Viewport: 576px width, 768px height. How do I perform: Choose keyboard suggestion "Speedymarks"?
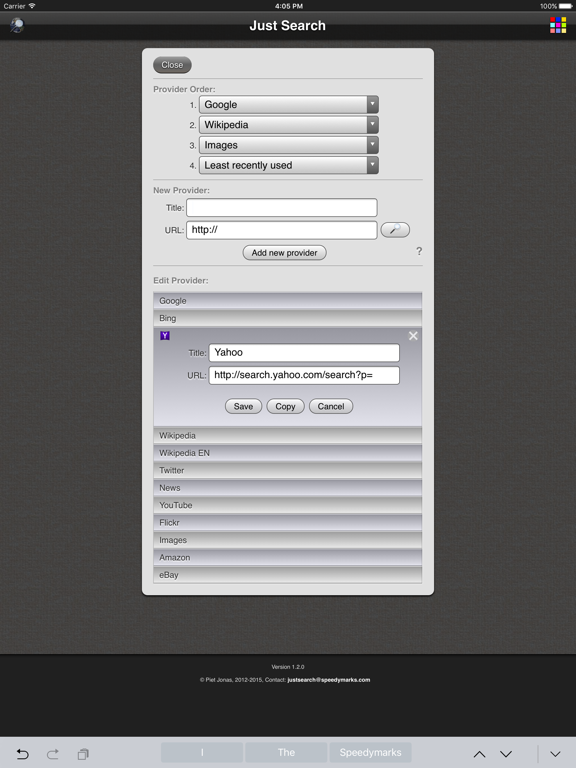point(370,752)
